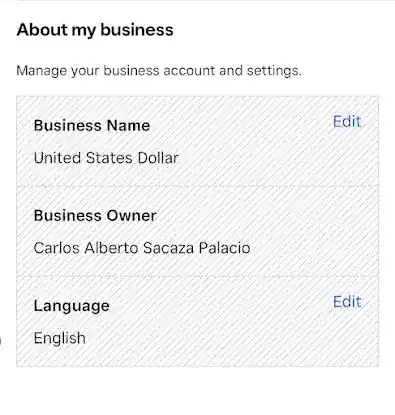Select the Language label
This screenshot has height=415, width=395.
click(71, 306)
